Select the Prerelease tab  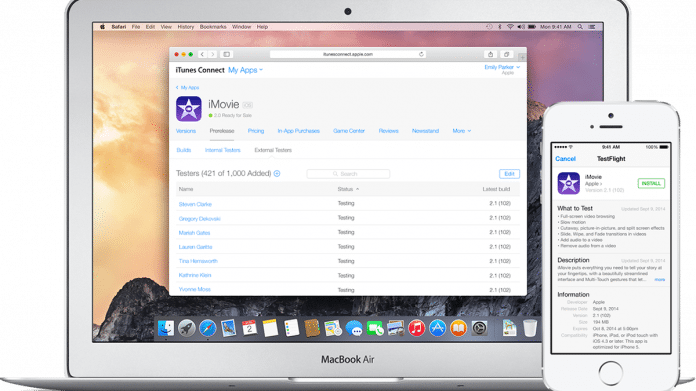[x=222, y=131]
